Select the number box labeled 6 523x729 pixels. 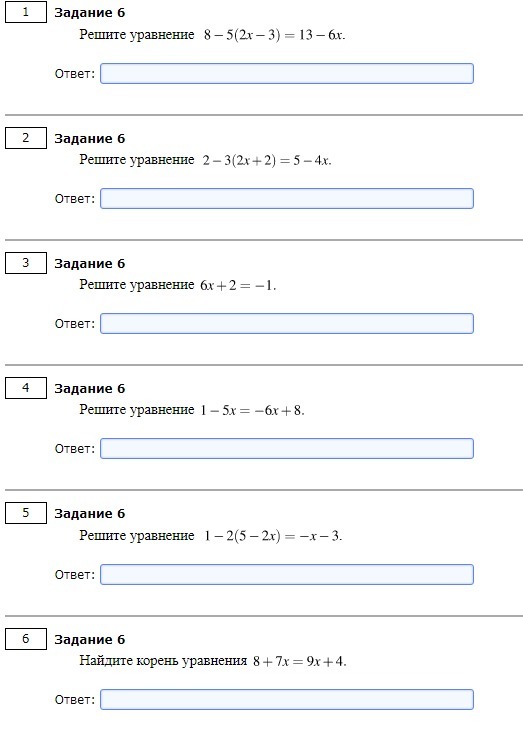point(26,639)
